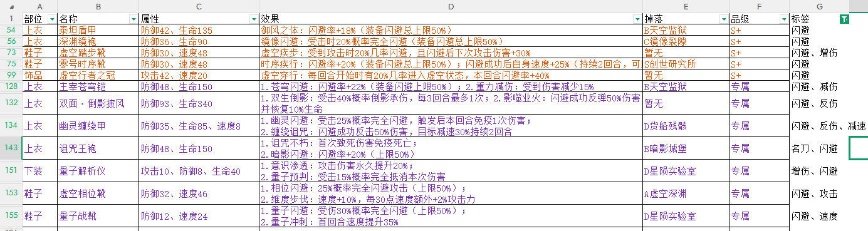Click the cell 防御35、生命85、速度8
The height and width of the screenshot is (231, 868).
[x=199, y=126]
